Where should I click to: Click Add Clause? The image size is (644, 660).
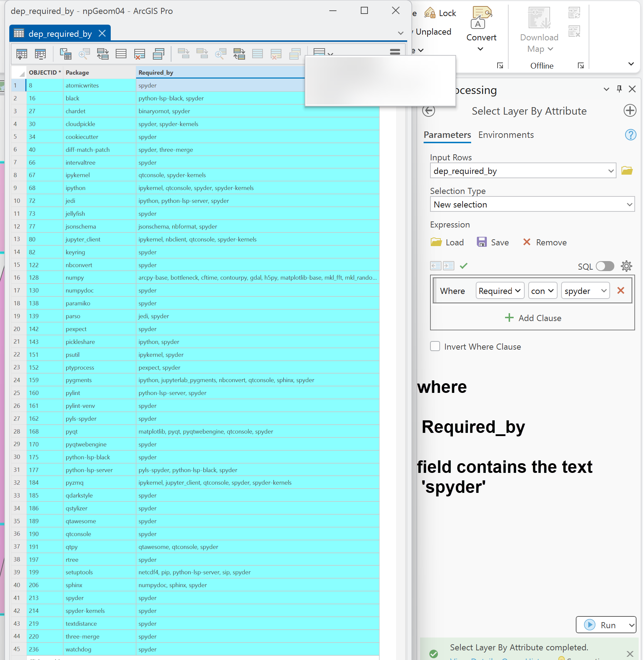[x=533, y=318]
